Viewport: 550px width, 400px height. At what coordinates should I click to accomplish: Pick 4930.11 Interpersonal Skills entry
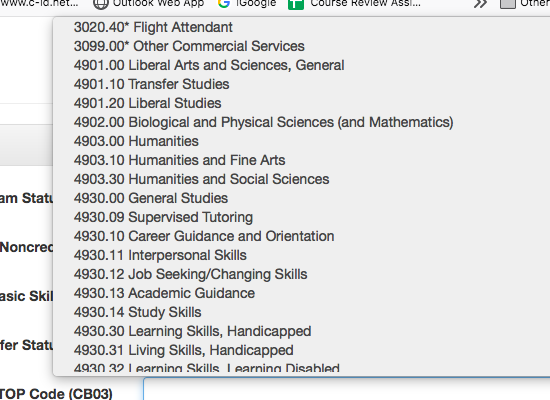(302, 255)
